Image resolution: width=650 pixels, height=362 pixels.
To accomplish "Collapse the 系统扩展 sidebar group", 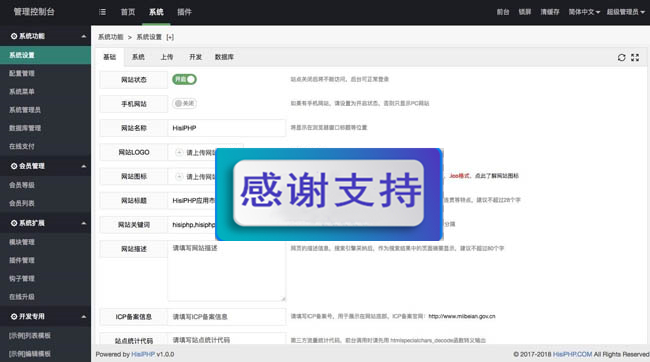I will 84,224.
